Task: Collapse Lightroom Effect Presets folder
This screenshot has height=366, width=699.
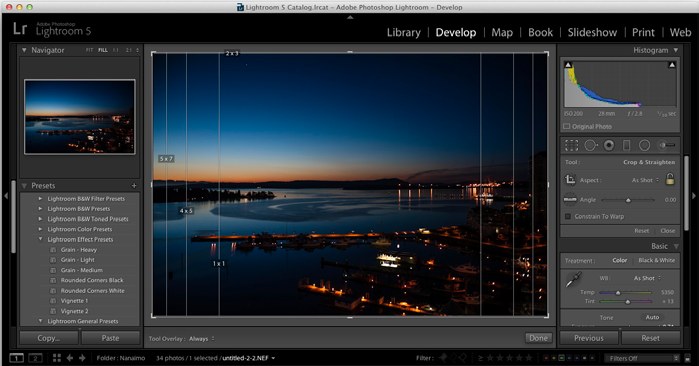Action: point(40,239)
